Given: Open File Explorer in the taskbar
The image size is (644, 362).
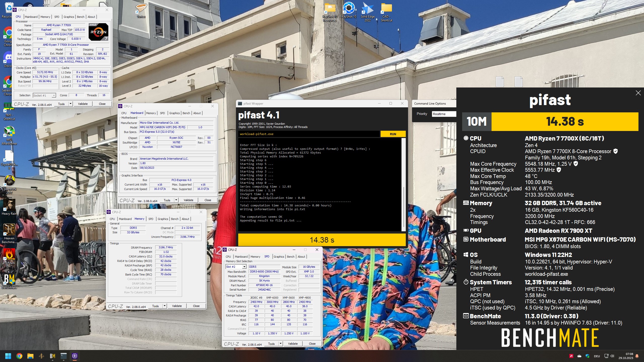Looking at the screenshot, I should point(30,356).
